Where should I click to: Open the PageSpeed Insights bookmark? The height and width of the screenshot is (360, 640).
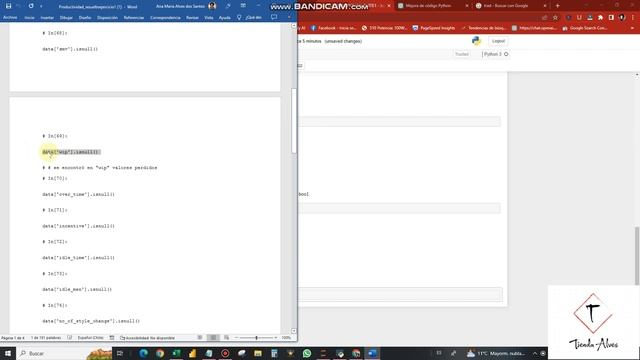click(433, 28)
